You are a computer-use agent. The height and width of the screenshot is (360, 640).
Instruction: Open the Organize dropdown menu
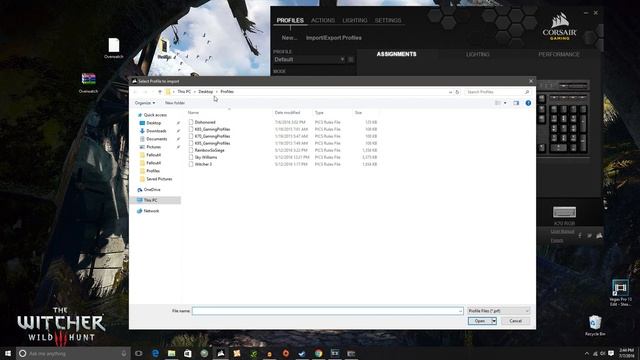pos(145,103)
